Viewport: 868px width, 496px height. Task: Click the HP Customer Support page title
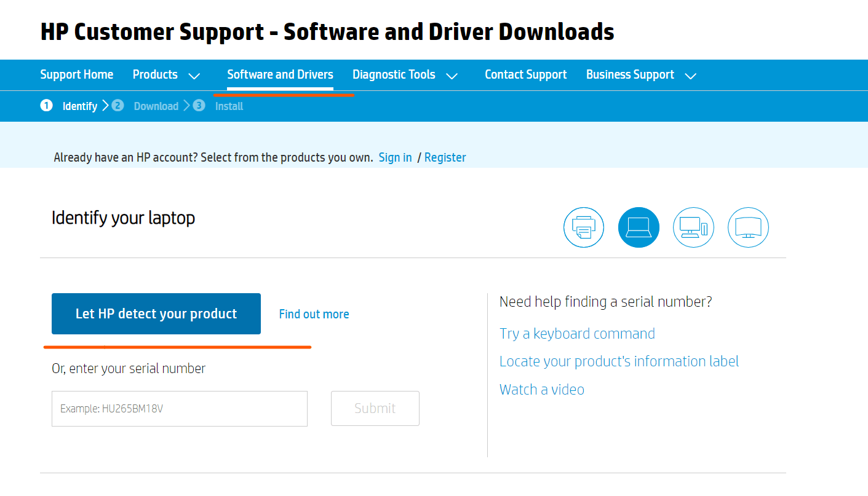[327, 32]
